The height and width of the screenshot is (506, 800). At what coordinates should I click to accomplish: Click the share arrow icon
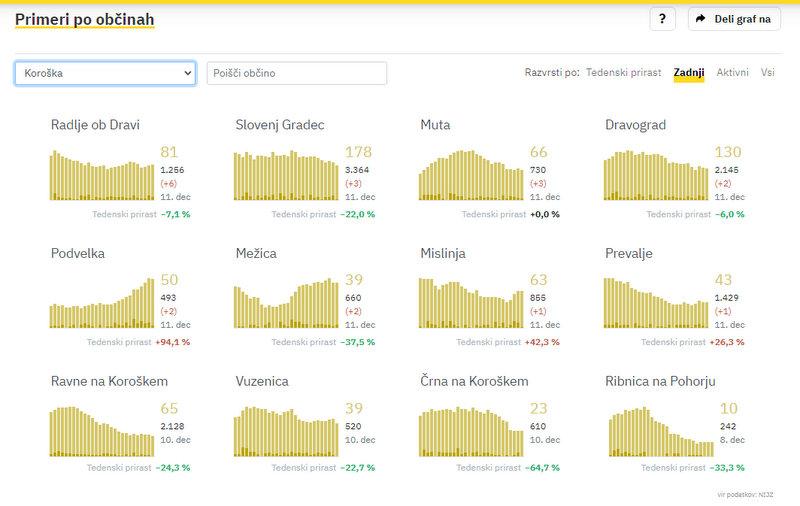[x=701, y=19]
